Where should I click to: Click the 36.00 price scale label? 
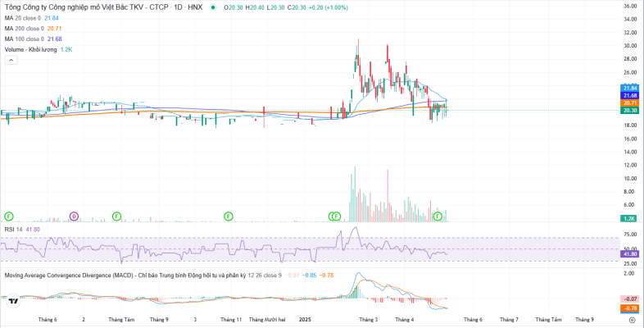[629, 7]
